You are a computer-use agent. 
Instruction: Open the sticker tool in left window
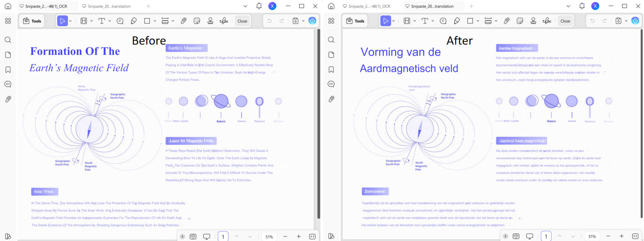coord(197,21)
